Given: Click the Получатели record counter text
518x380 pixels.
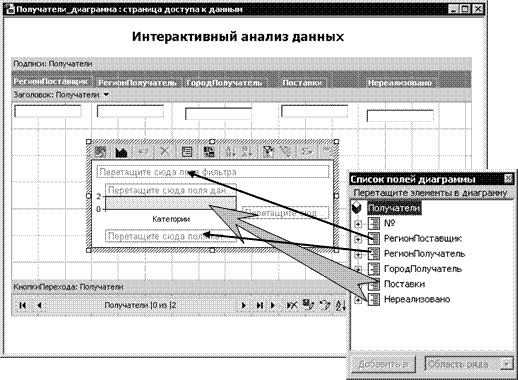Looking at the screenshot, I should click(x=140, y=305).
